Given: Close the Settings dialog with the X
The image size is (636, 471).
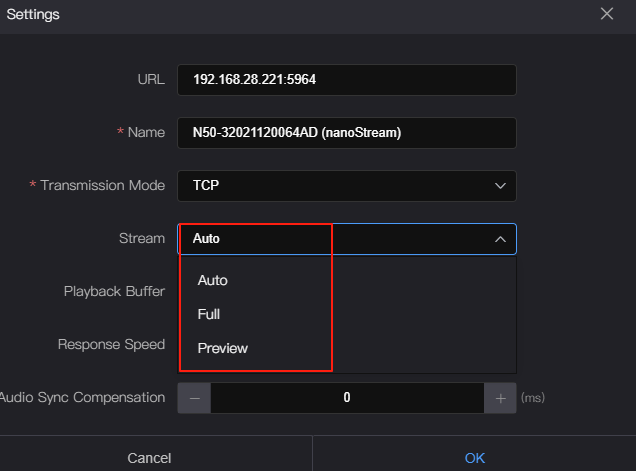Looking at the screenshot, I should tap(607, 14).
